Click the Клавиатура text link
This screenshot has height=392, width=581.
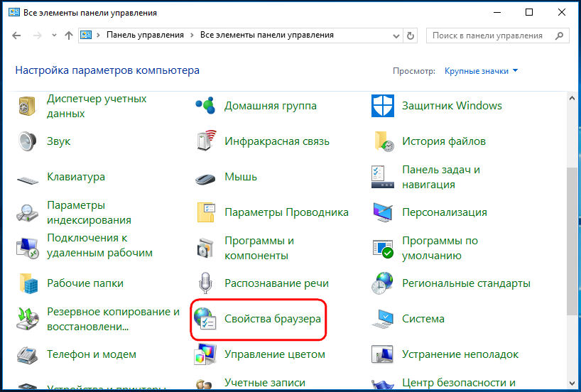(x=76, y=177)
